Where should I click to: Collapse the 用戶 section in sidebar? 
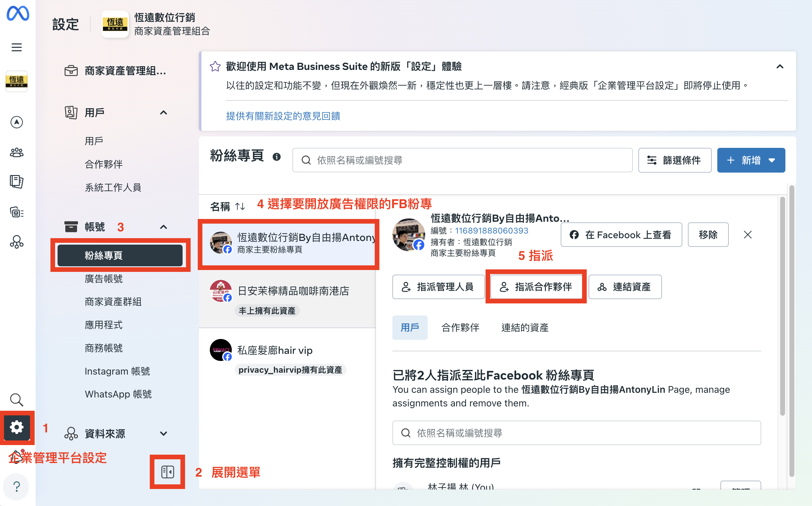(163, 113)
